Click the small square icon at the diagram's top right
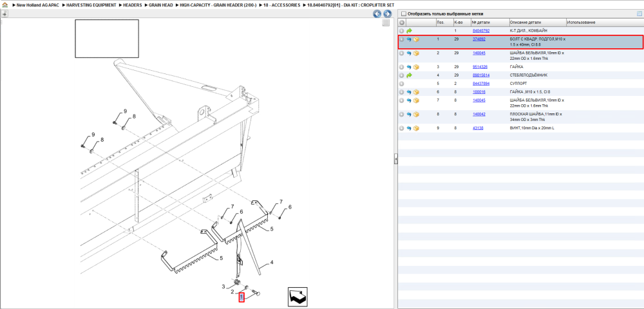Viewport: 644px width, 309px height. (386, 23)
